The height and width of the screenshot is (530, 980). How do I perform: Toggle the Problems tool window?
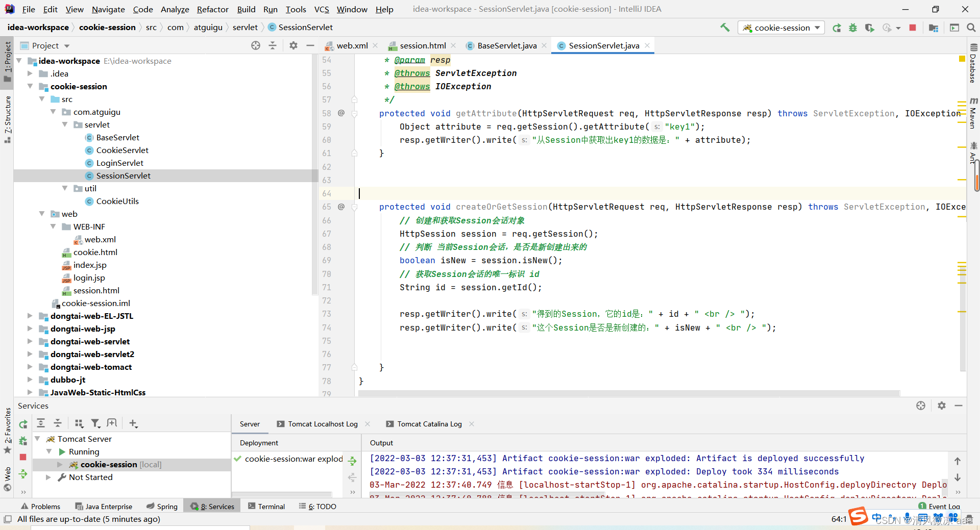[x=40, y=507]
